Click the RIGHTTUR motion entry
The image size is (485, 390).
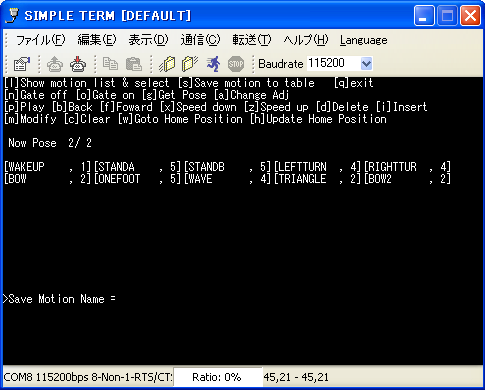click(407, 167)
